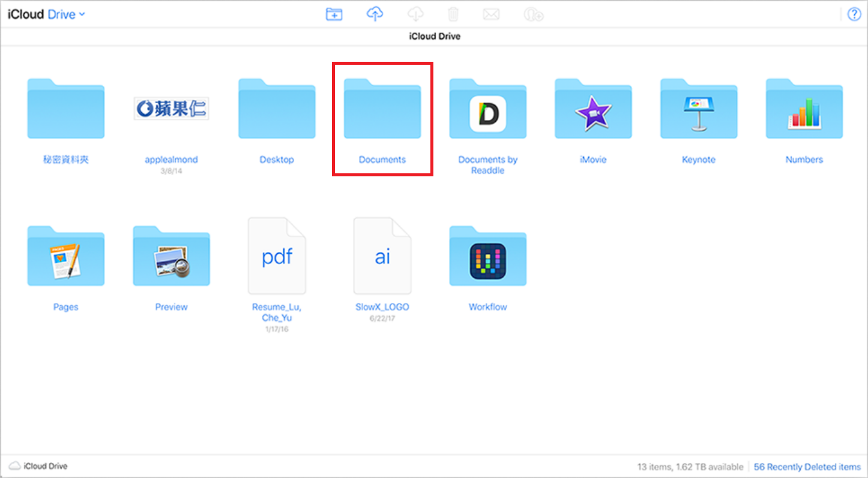Click the 秘密資料夾 folder name label
Screen dimensions: 868x478
pyautogui.click(x=66, y=160)
